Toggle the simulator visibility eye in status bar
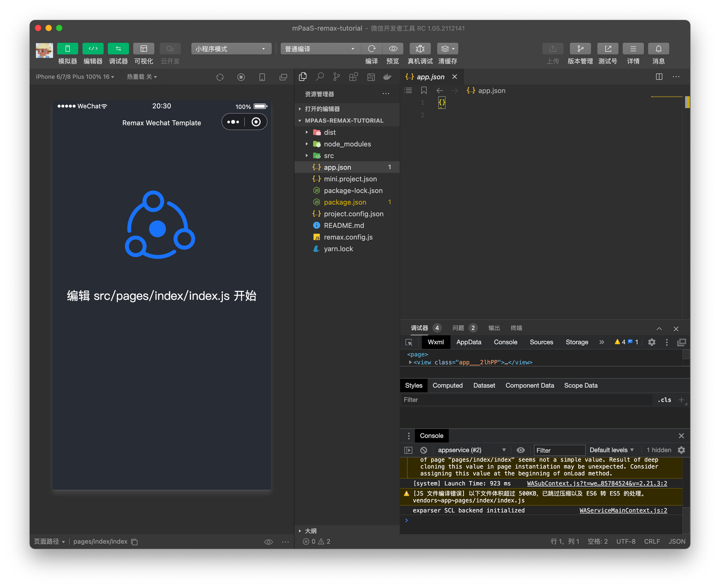 click(x=269, y=542)
